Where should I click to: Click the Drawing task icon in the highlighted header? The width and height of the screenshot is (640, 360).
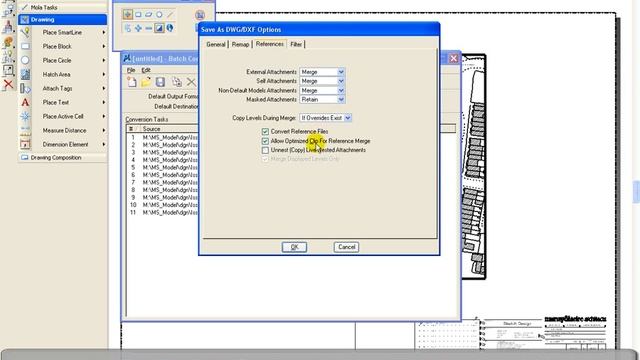pyautogui.click(x=24, y=19)
